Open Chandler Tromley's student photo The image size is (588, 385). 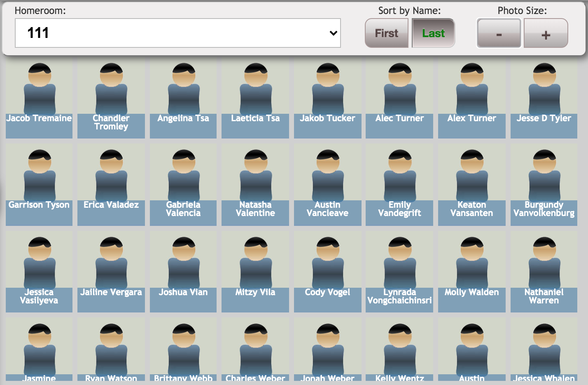point(111,89)
